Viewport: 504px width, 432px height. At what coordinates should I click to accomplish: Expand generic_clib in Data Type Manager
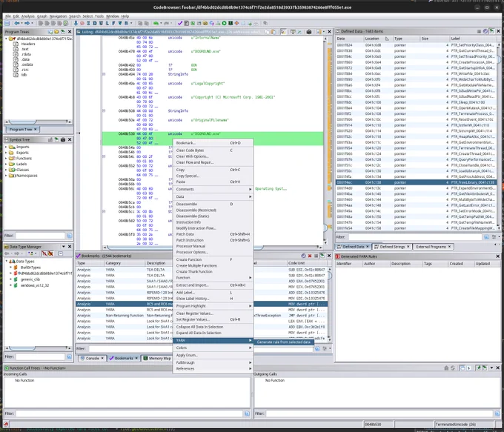10,279
